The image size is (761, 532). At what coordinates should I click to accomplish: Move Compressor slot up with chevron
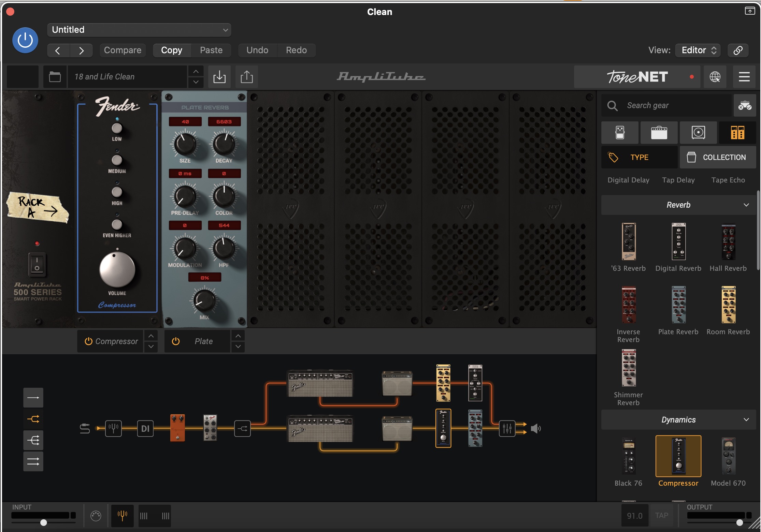pyautogui.click(x=151, y=336)
